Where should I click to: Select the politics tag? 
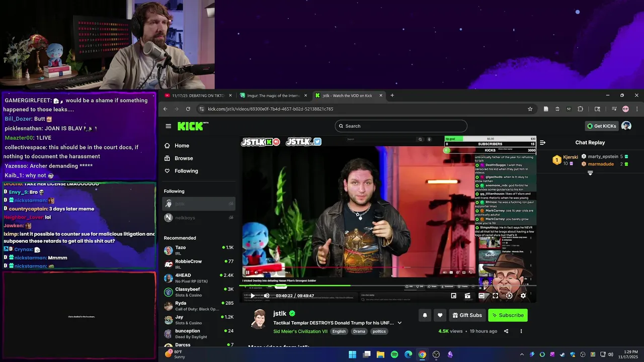[x=379, y=331]
